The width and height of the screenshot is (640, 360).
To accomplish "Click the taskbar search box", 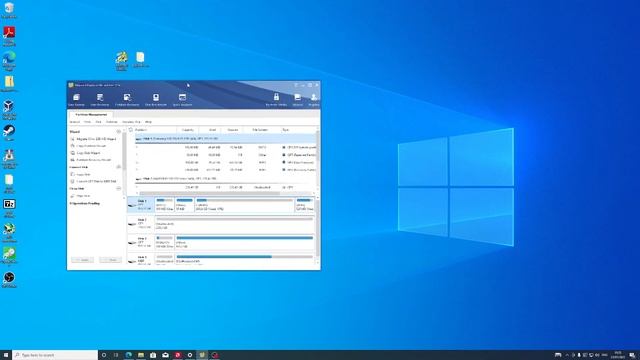I will (x=55, y=355).
